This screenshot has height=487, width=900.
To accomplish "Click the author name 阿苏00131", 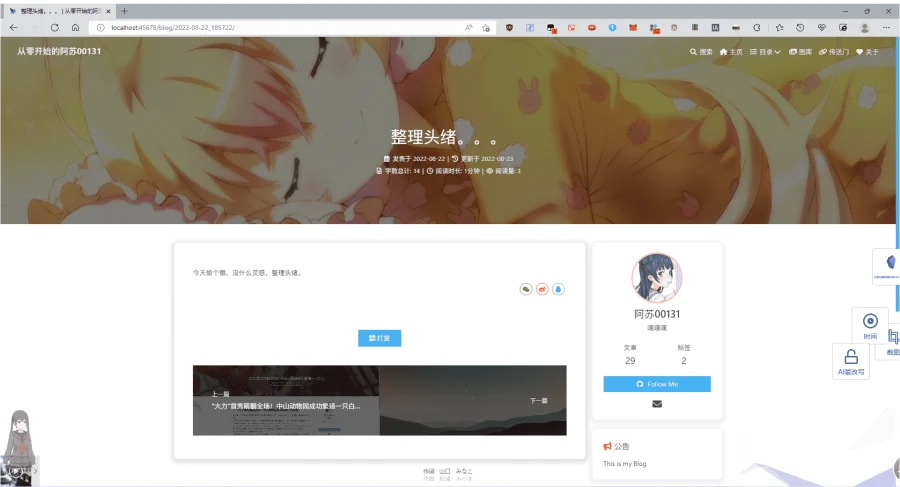I will (657, 314).
